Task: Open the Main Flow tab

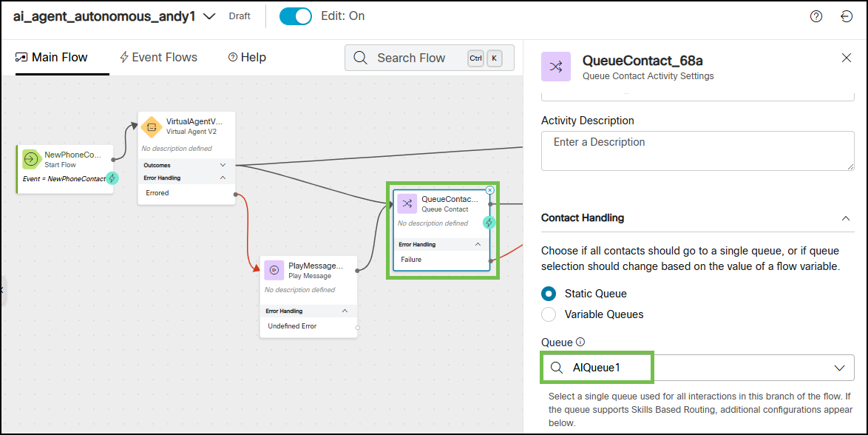Action: click(52, 58)
